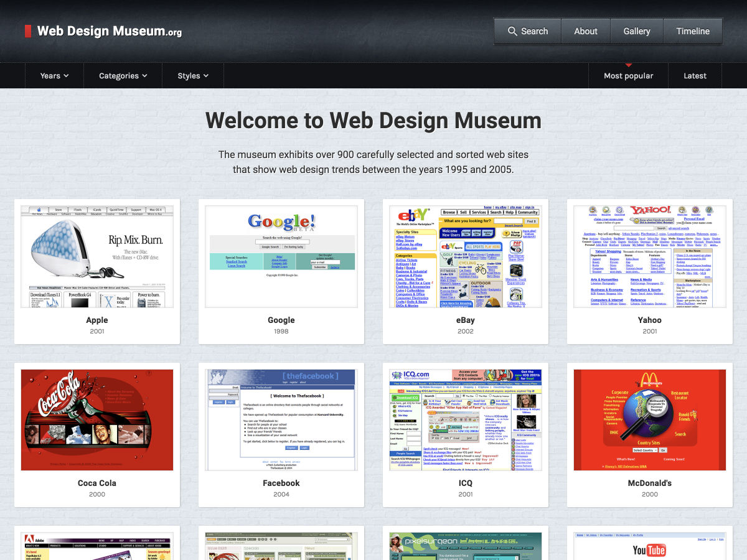Image resolution: width=747 pixels, height=560 pixels.
Task: Click the eBay title link
Action: [x=466, y=320]
